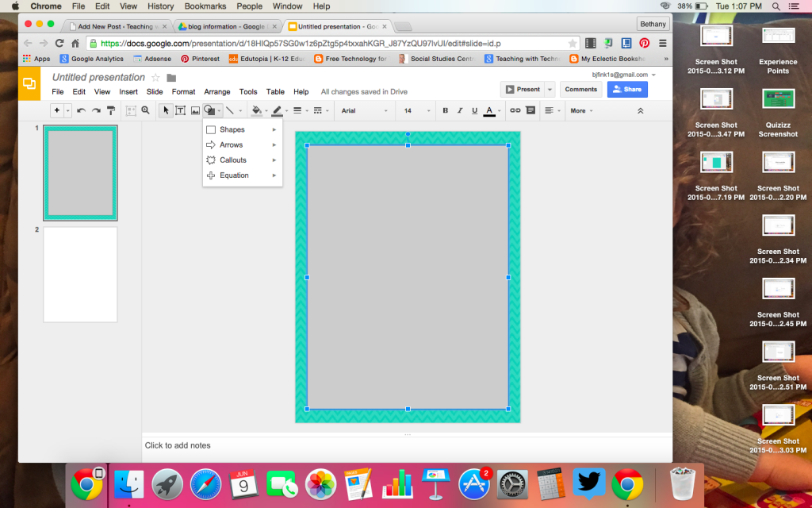Click the fill color tool

pyautogui.click(x=258, y=110)
